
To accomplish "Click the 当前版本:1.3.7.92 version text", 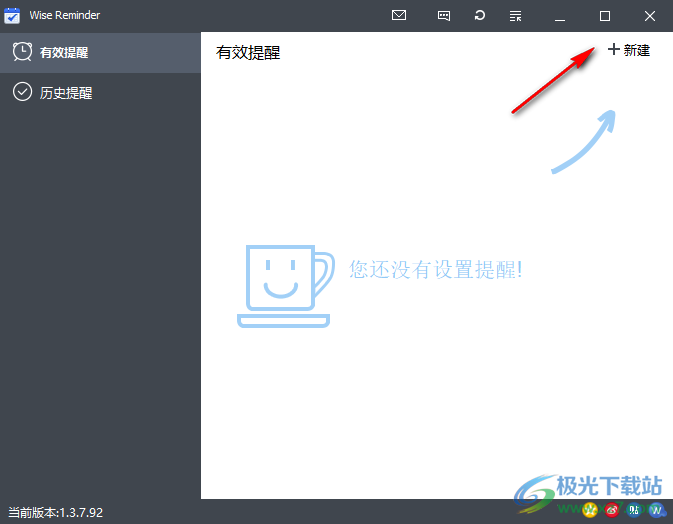I will (56, 512).
